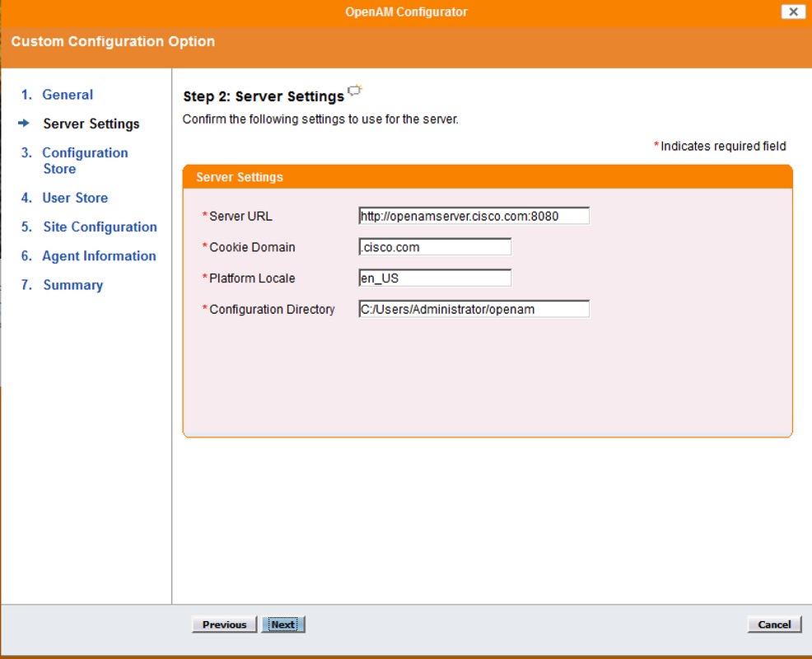Navigate to the User Store step

point(75,198)
